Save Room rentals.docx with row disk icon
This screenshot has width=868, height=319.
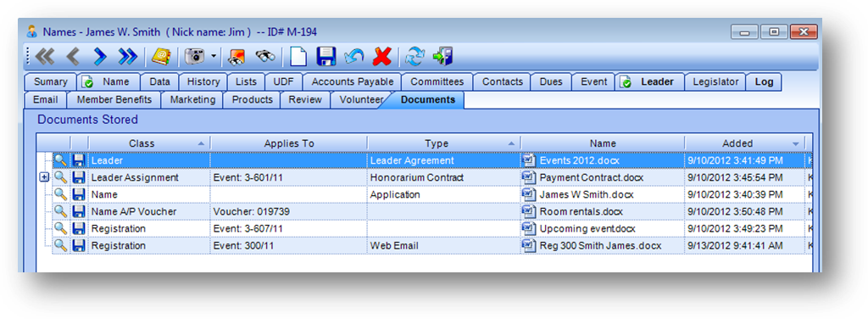pyautogui.click(x=79, y=211)
